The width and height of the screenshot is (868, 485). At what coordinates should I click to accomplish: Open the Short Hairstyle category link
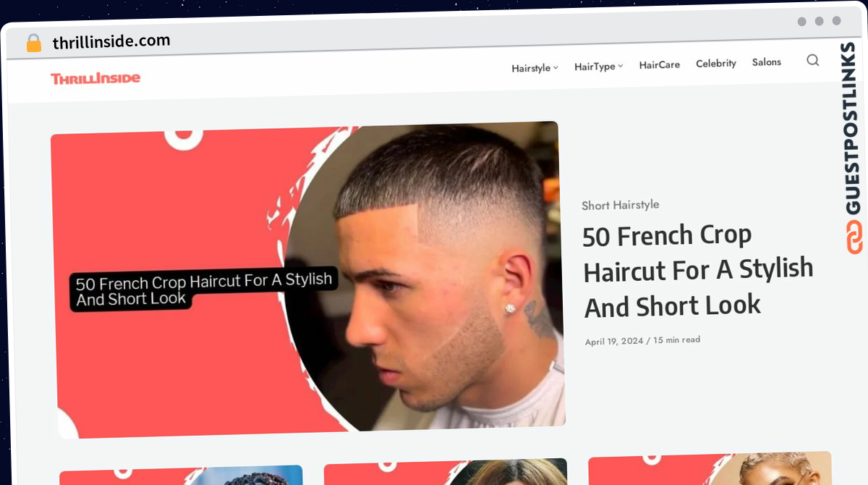point(621,205)
